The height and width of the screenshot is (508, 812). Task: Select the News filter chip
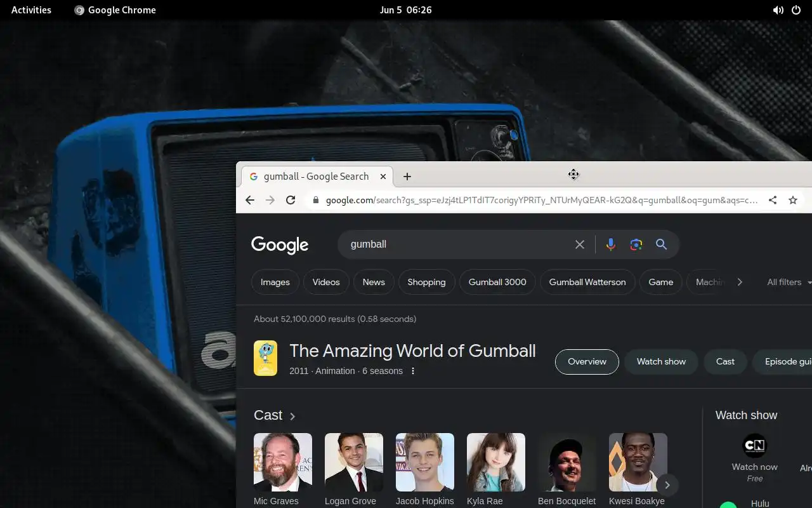[374, 282]
